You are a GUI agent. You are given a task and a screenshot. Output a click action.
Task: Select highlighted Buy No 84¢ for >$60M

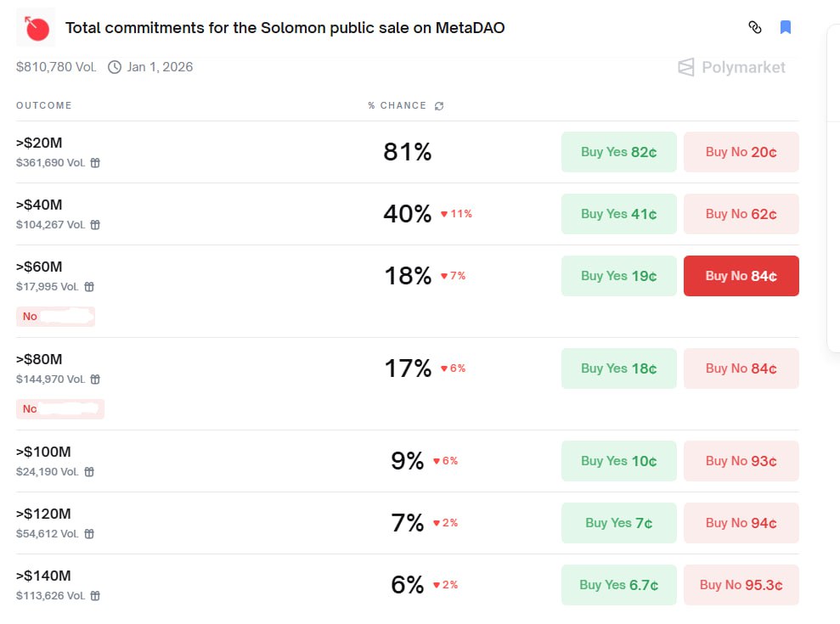[x=741, y=276]
